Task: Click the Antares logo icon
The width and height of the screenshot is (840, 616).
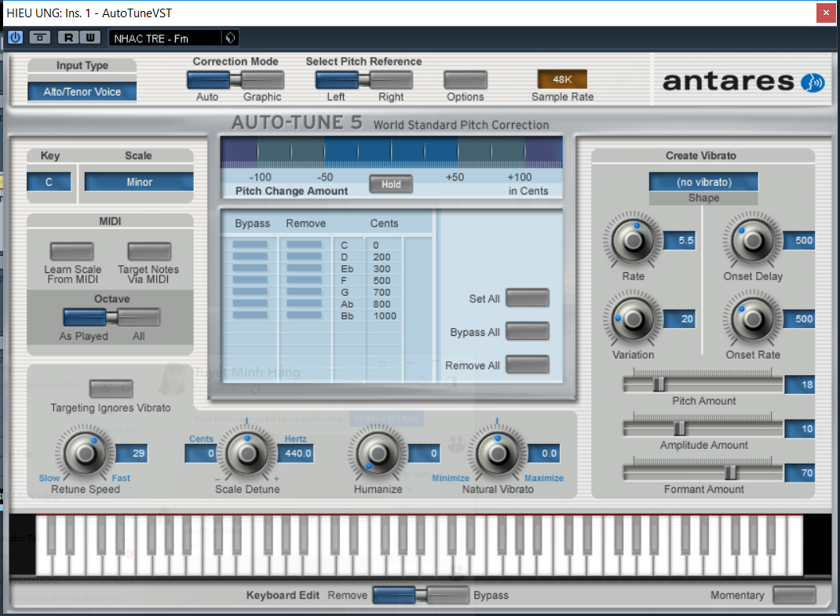Action: [x=813, y=82]
